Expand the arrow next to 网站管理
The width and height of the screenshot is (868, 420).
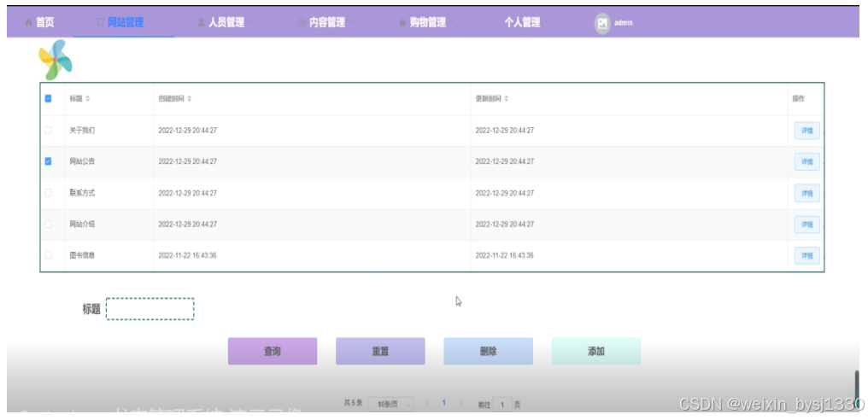(x=150, y=22)
